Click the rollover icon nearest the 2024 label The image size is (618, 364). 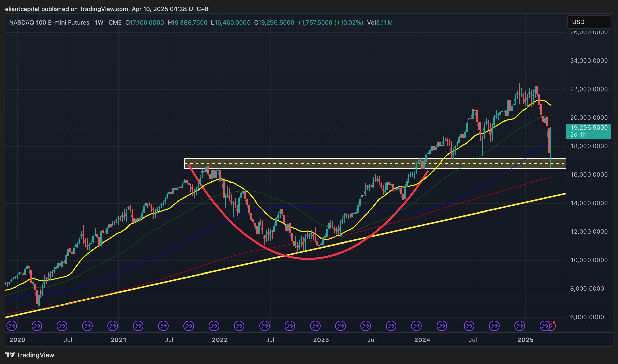(x=416, y=326)
